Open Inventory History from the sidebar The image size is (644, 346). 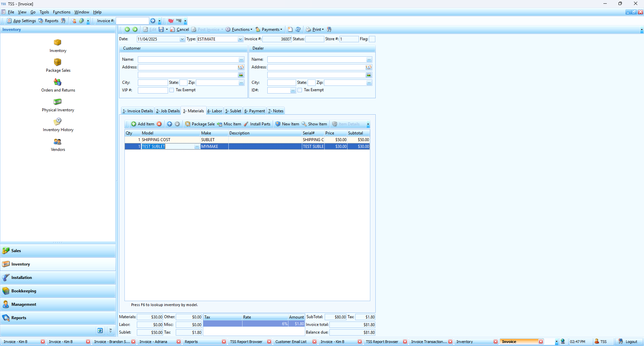[x=58, y=122]
